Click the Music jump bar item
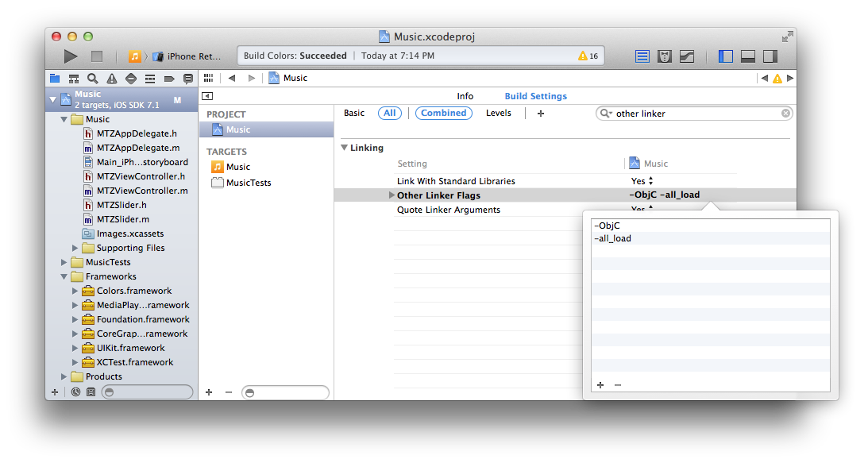This screenshot has width=868, height=463. pyautogui.click(x=287, y=78)
